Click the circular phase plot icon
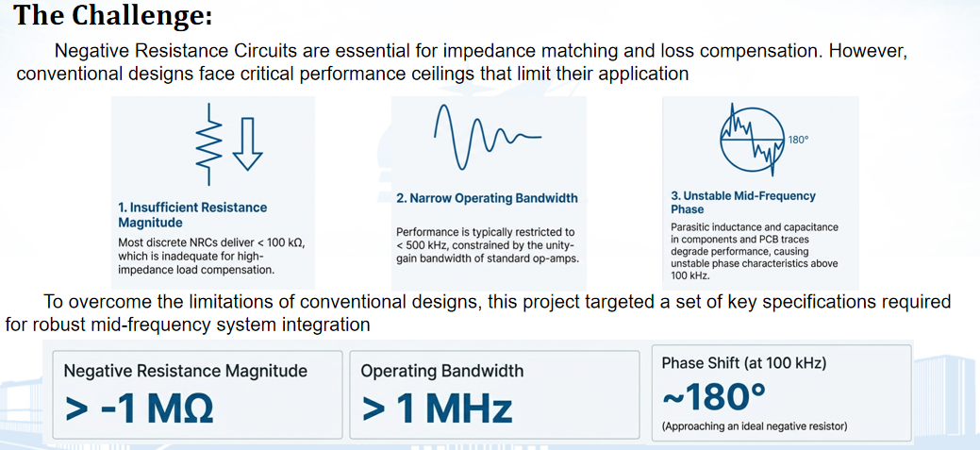Screen dimensions: 980x450 pyautogui.click(x=751, y=142)
